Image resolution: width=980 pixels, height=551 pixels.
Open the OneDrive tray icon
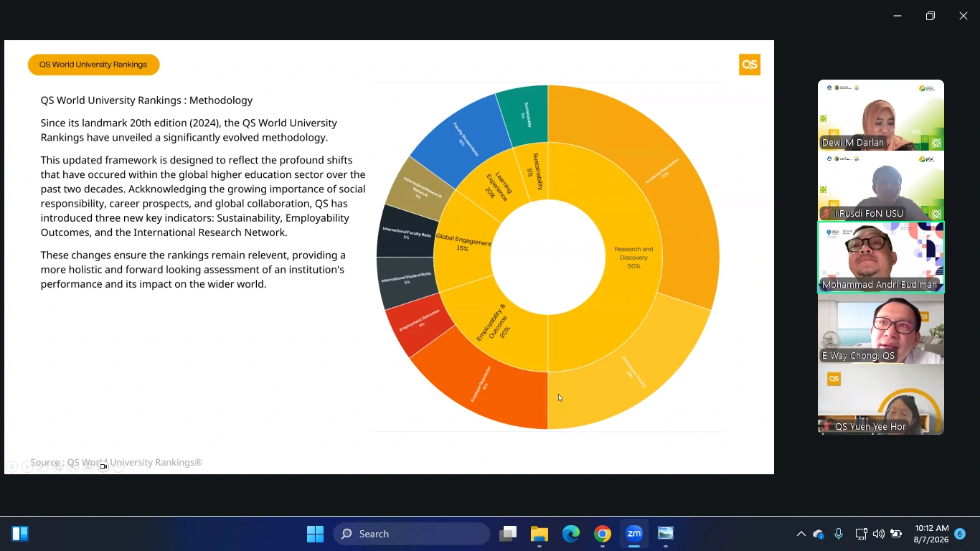pyautogui.click(x=819, y=534)
